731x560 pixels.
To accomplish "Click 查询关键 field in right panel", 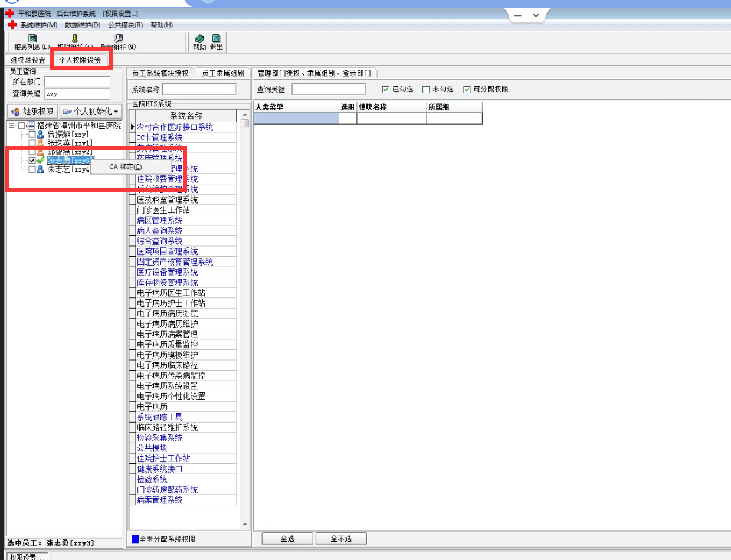I will (x=329, y=89).
